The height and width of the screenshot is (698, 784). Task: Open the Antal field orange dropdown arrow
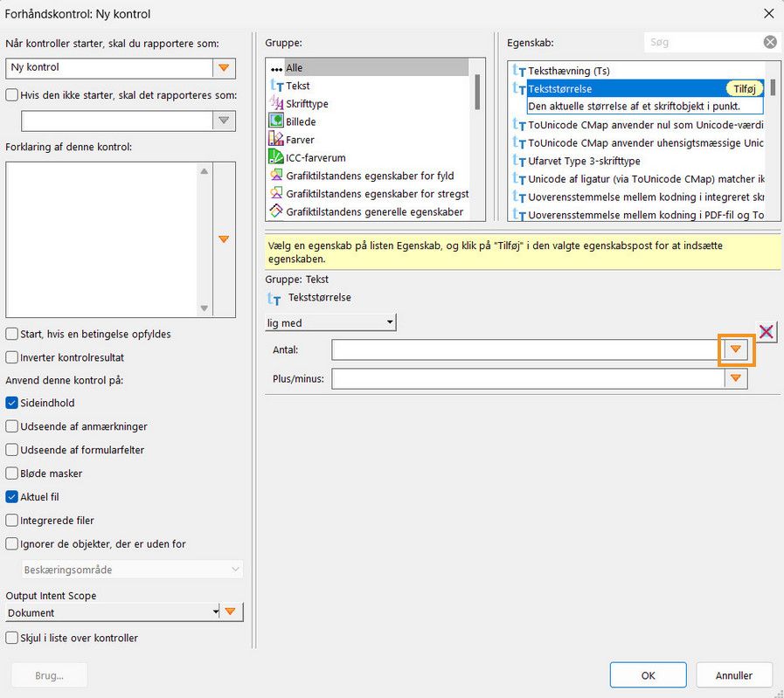[736, 349]
